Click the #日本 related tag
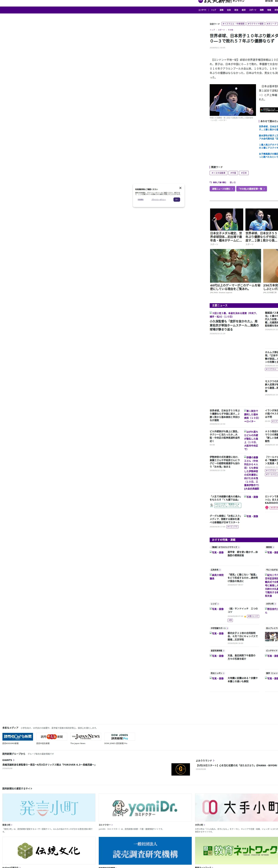The width and height of the screenshot is (278, 868). (244, 173)
